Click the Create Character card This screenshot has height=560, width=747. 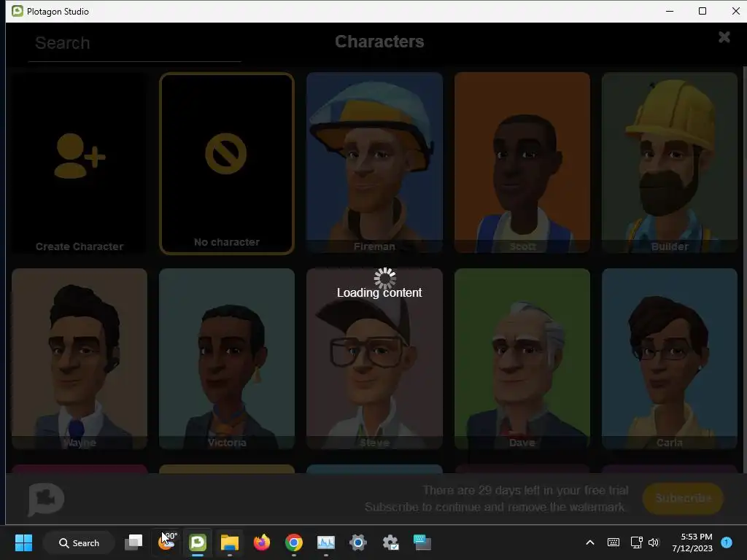pos(80,163)
